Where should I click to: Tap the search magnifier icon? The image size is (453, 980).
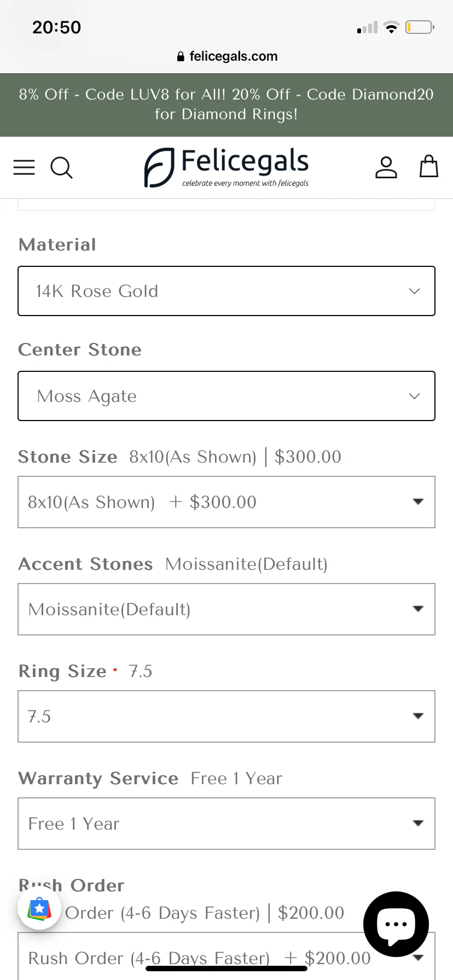(x=61, y=168)
